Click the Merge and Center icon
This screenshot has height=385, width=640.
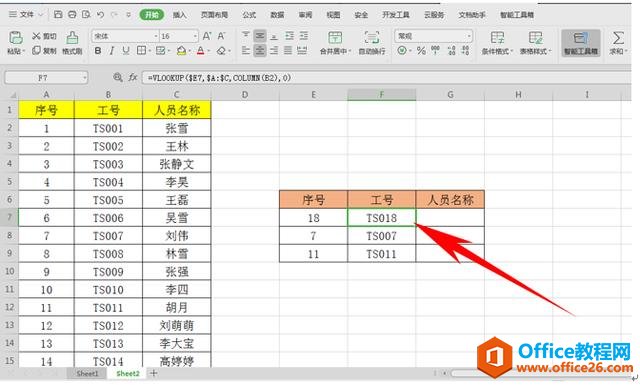(x=335, y=38)
